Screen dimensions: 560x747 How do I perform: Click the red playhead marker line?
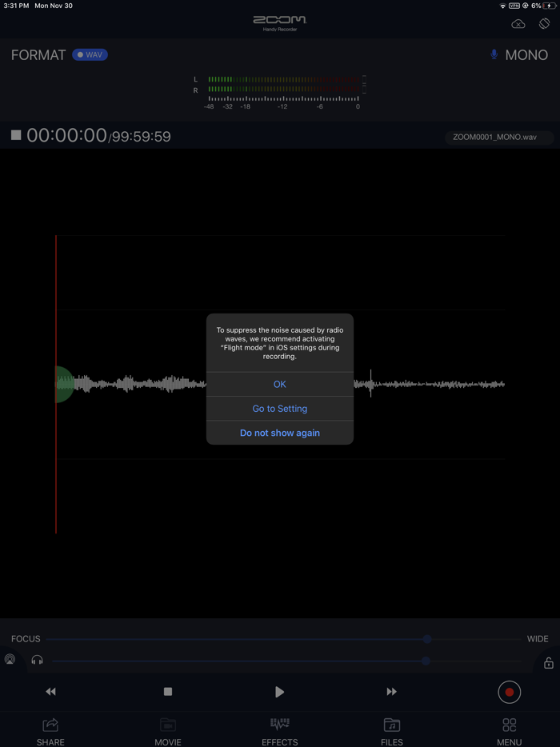point(56,384)
